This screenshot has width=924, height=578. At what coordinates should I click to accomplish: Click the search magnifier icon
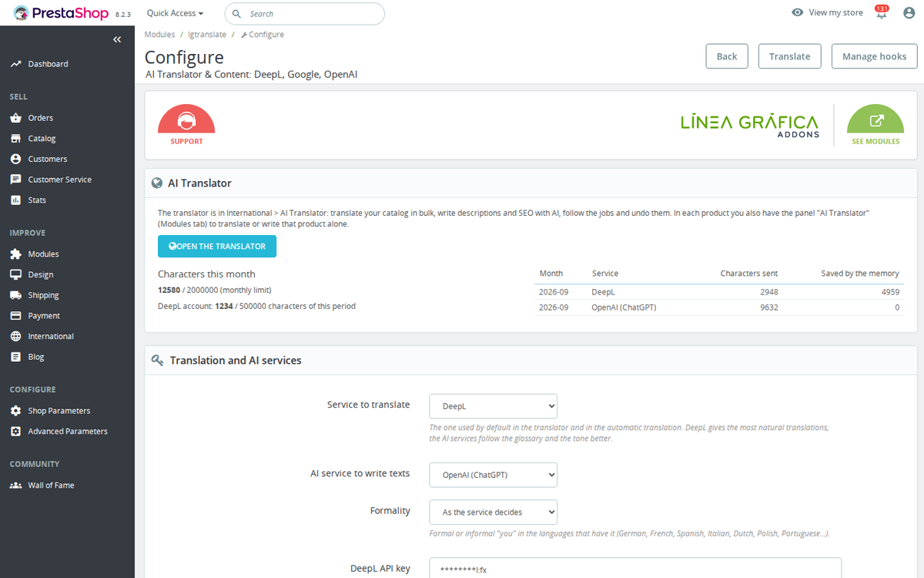[236, 14]
